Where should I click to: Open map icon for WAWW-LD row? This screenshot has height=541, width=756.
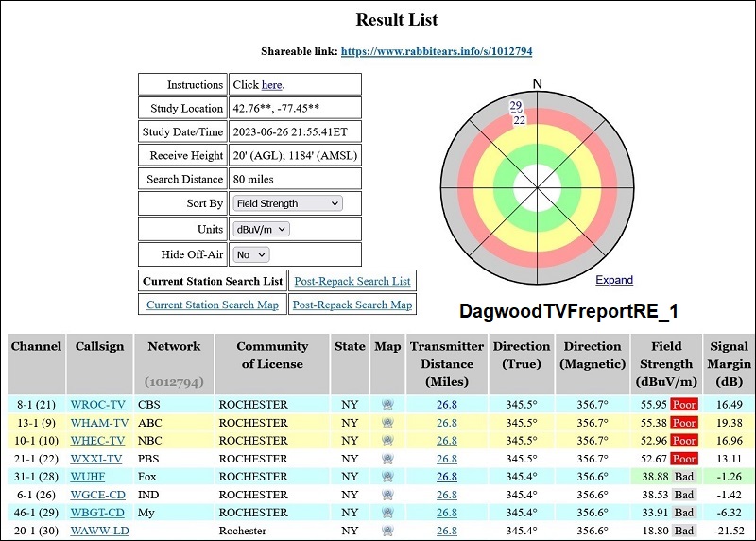[x=387, y=531]
